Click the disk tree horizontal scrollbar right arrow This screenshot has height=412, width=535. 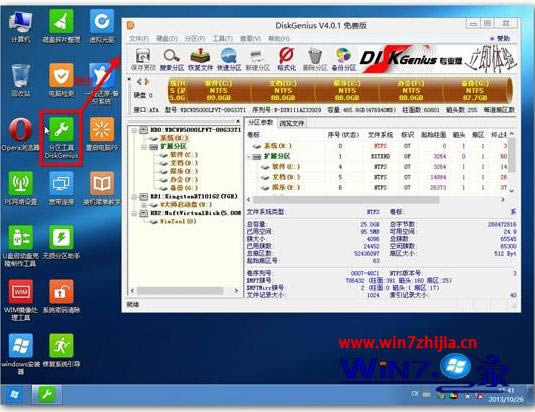[x=236, y=291]
